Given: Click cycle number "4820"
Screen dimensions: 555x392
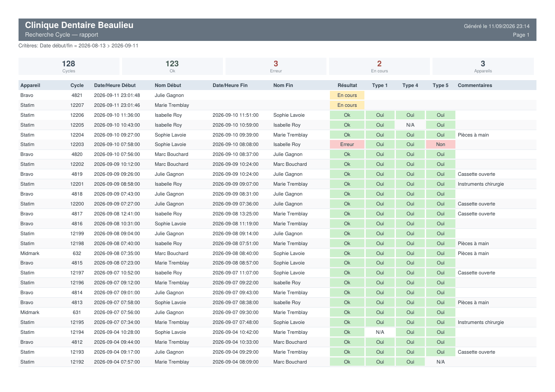Looking at the screenshot, I should coord(77,154).
